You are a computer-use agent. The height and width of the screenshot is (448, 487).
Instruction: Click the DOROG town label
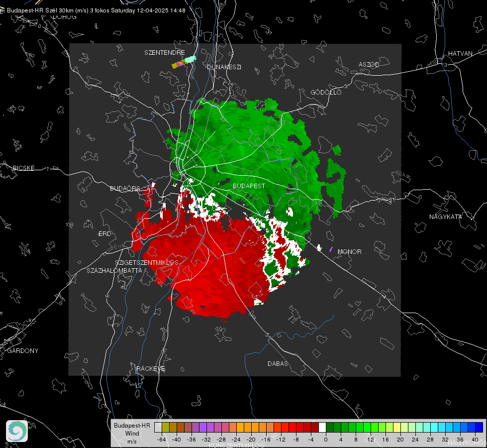click(65, 17)
